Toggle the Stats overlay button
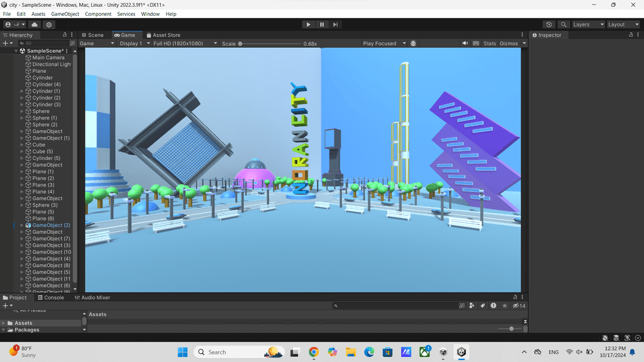This screenshot has height=362, width=644. coord(489,43)
